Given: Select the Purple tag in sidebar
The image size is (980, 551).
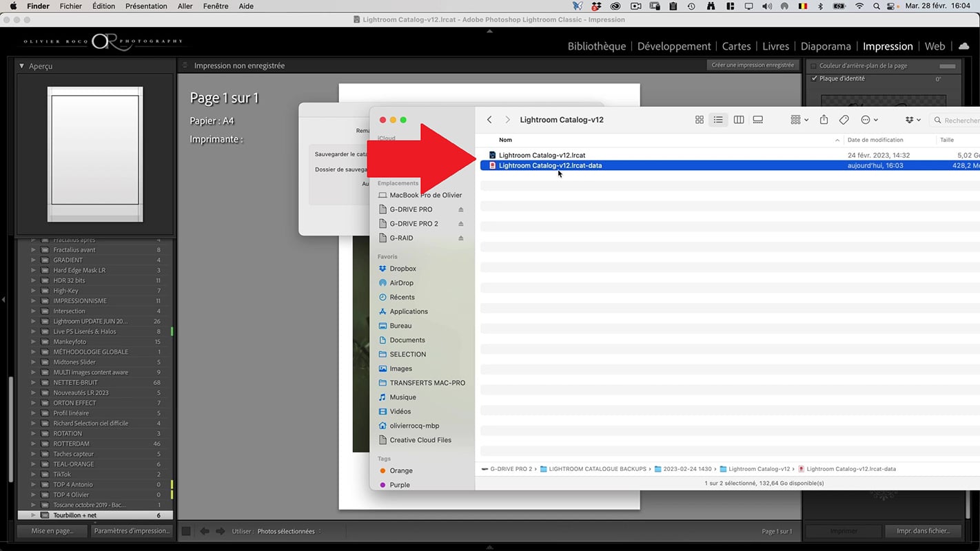Looking at the screenshot, I should point(399,485).
